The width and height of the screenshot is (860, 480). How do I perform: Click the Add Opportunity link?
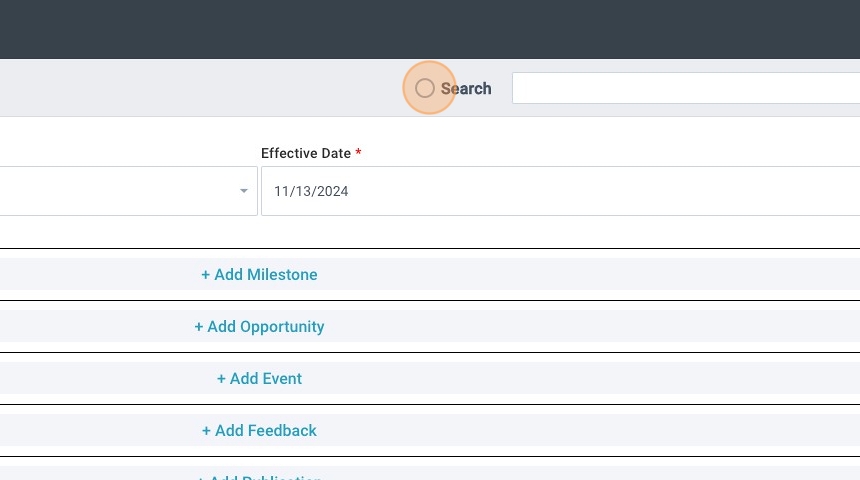click(x=259, y=327)
